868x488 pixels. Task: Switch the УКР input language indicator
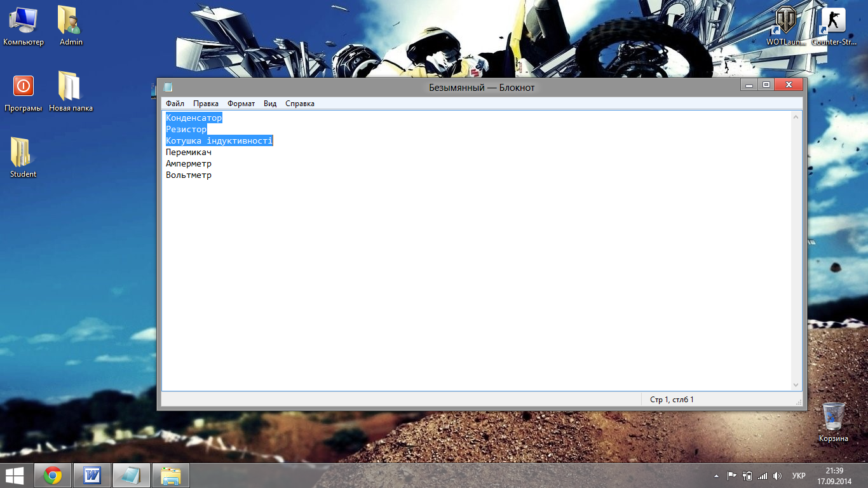[x=799, y=475]
